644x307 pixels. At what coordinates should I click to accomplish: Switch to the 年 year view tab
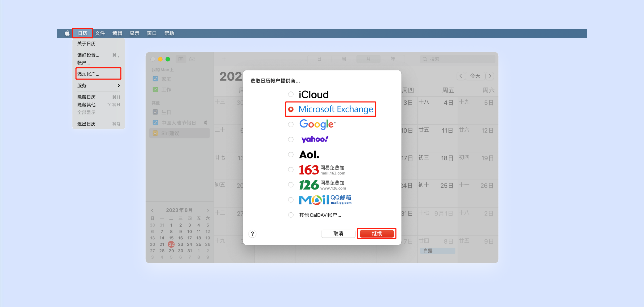(x=393, y=59)
